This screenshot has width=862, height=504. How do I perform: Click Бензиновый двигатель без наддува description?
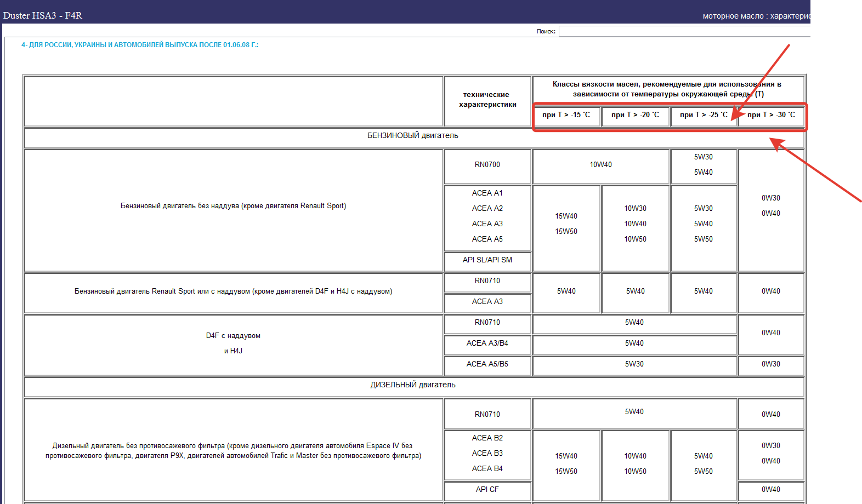[x=233, y=206]
